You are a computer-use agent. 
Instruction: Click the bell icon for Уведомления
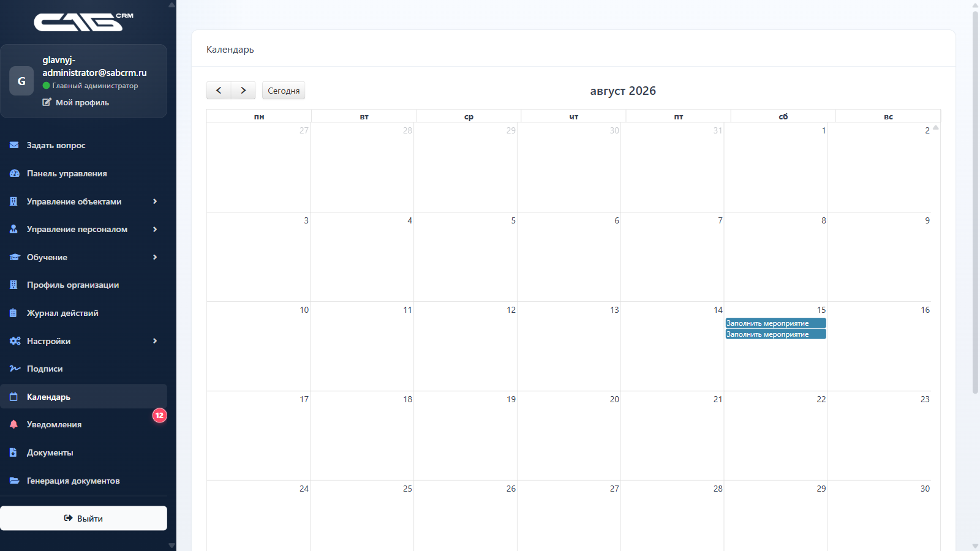13,424
